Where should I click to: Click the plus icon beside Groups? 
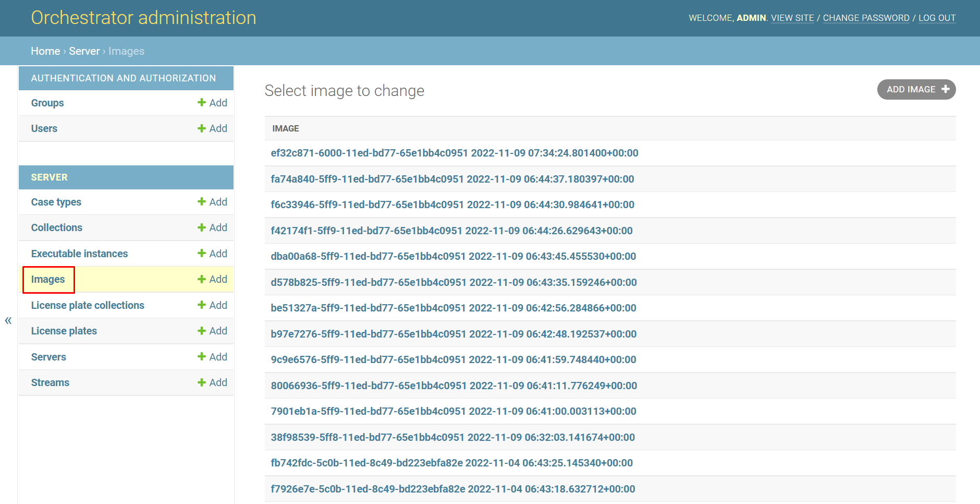pos(202,103)
